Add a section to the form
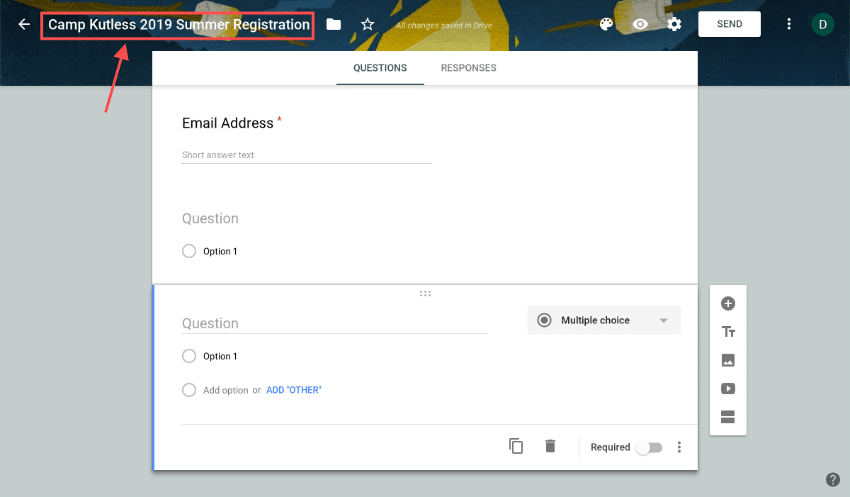The width and height of the screenshot is (850, 497). point(728,417)
